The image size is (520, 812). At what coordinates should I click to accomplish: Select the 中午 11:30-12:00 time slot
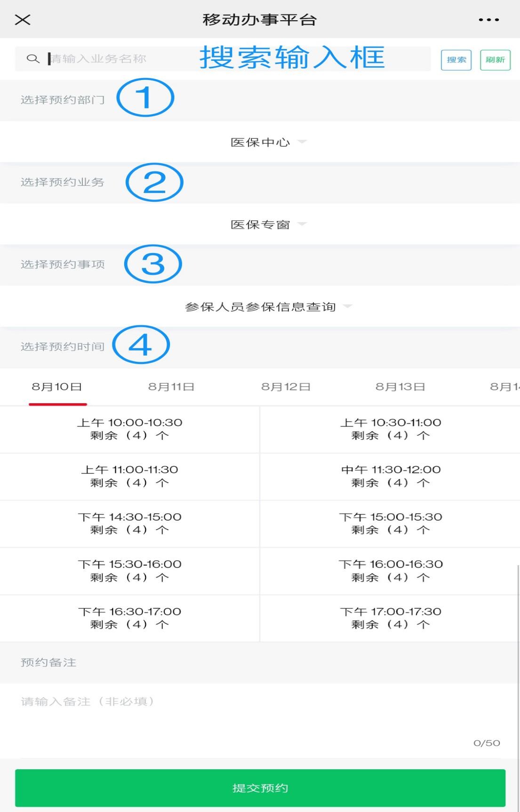pos(391,476)
